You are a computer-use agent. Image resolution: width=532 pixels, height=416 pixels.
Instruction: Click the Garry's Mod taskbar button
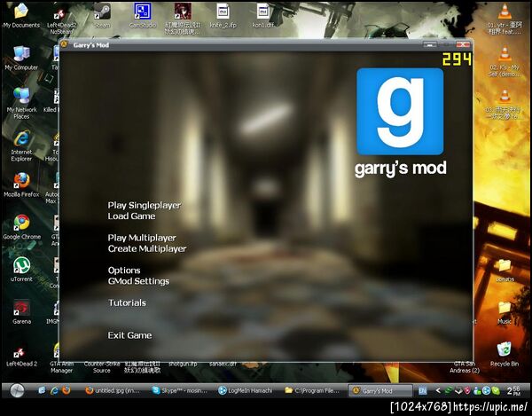(x=380, y=390)
